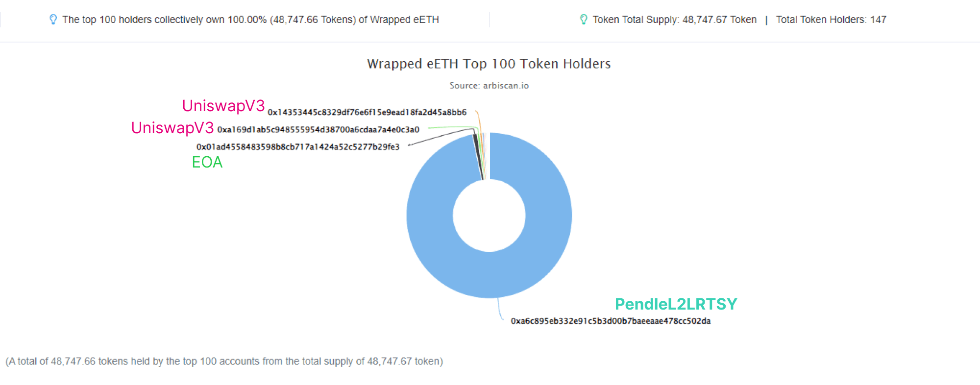Click the lightbulb icon beside Token Total Supply
The image size is (980, 385).
[583, 20]
